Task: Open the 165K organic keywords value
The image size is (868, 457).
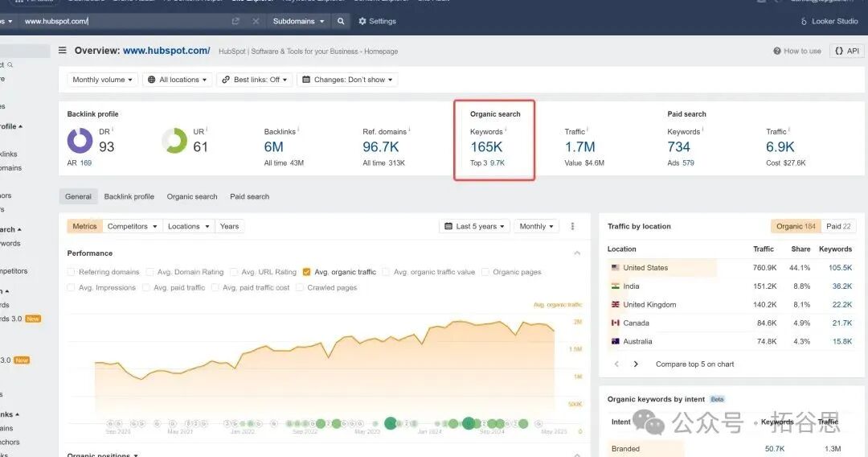Action: click(486, 146)
